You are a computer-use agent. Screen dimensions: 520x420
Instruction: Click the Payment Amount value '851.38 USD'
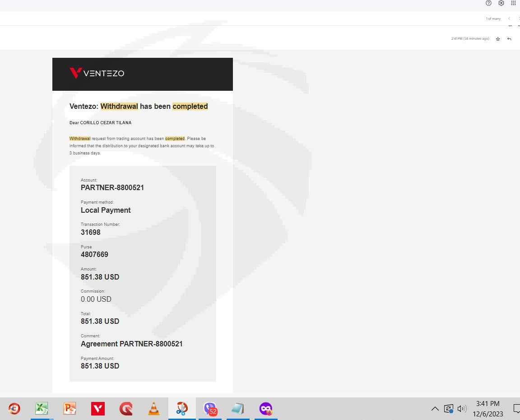pyautogui.click(x=100, y=366)
